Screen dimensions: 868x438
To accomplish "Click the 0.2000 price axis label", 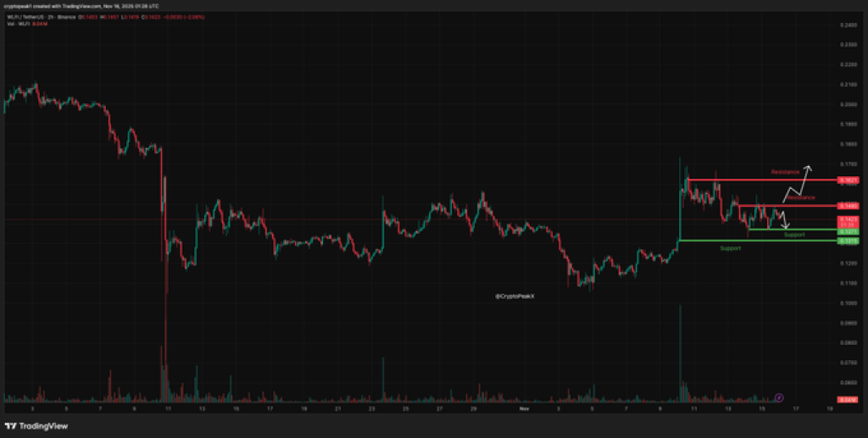I will (x=848, y=104).
